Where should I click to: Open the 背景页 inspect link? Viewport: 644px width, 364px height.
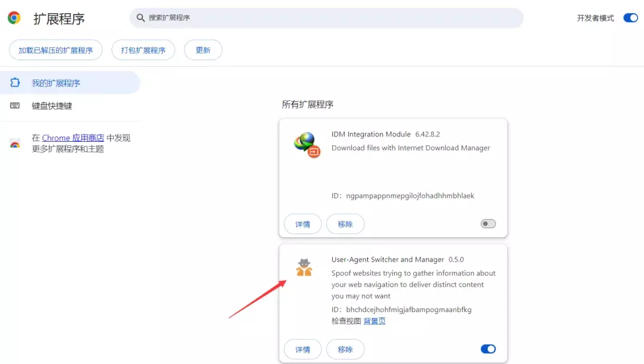coord(374,321)
